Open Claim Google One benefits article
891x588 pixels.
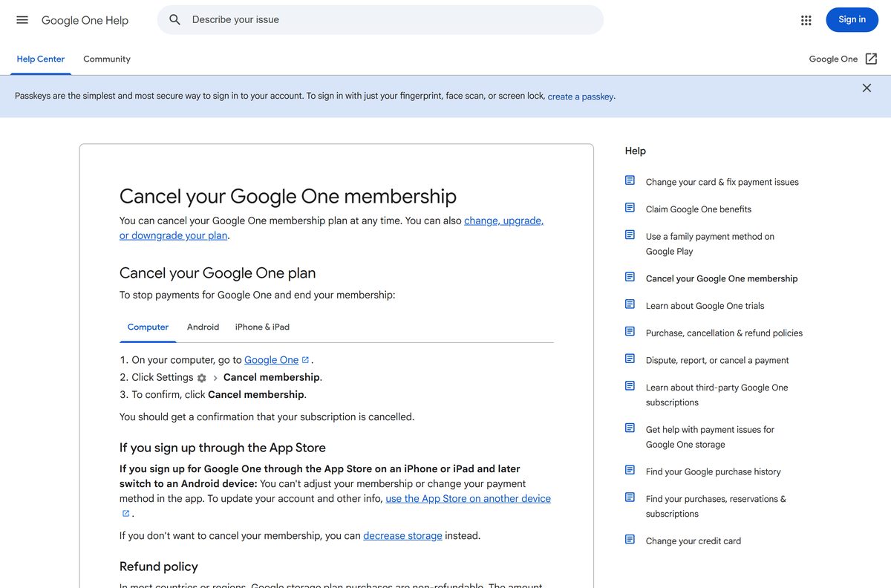(699, 209)
